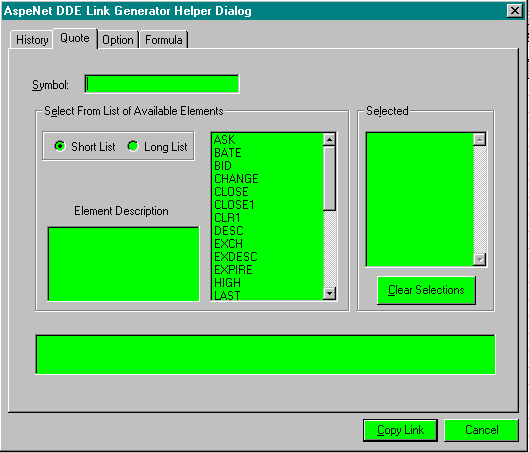Click the elements list scrollbar thumb
The image size is (529, 453).
[x=329, y=178]
